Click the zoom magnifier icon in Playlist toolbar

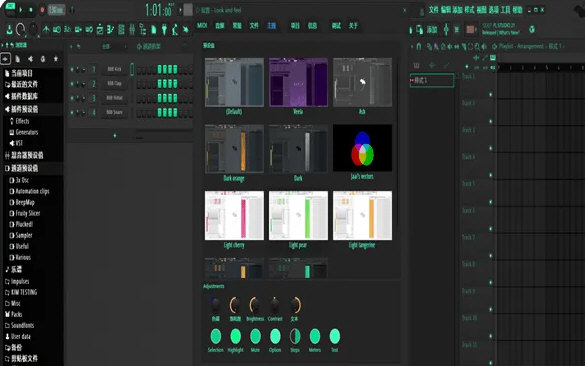point(477,47)
